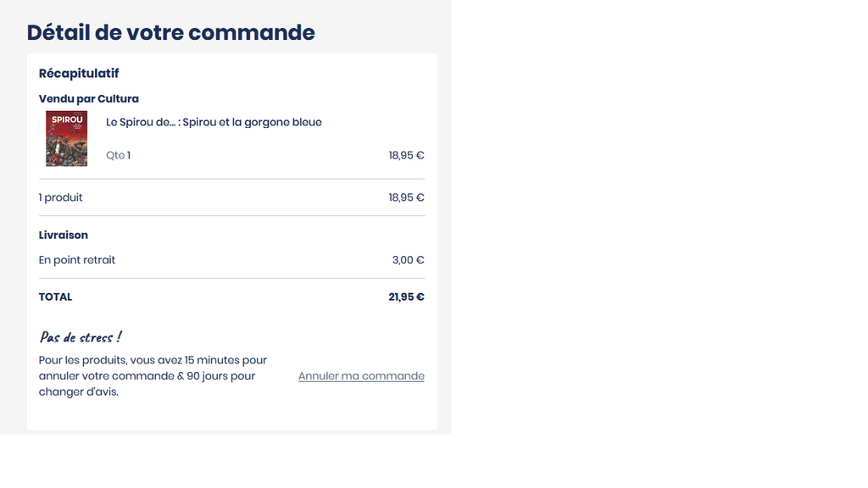Click the 90 jours text in the notice
This screenshot has height=488, width=868.
(208, 376)
